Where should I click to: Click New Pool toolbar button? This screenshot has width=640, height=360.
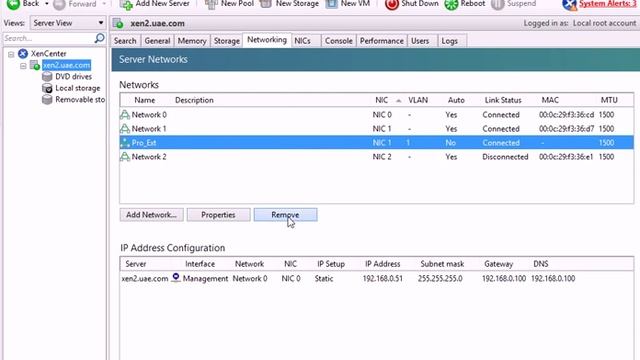tap(229, 4)
